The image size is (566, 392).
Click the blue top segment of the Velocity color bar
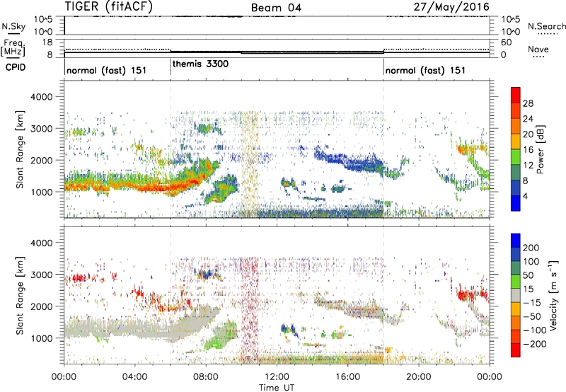point(516,241)
